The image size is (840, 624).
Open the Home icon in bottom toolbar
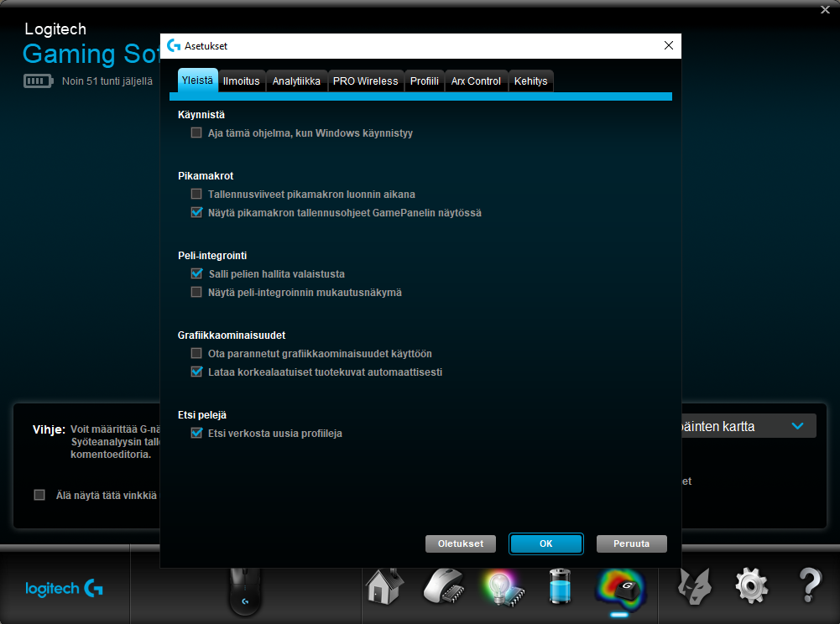tap(384, 587)
